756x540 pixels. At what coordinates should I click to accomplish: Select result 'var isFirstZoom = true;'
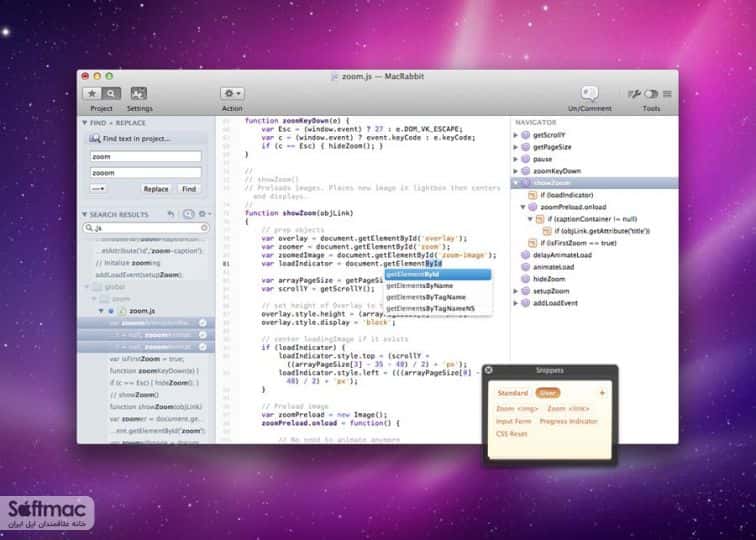click(147, 359)
